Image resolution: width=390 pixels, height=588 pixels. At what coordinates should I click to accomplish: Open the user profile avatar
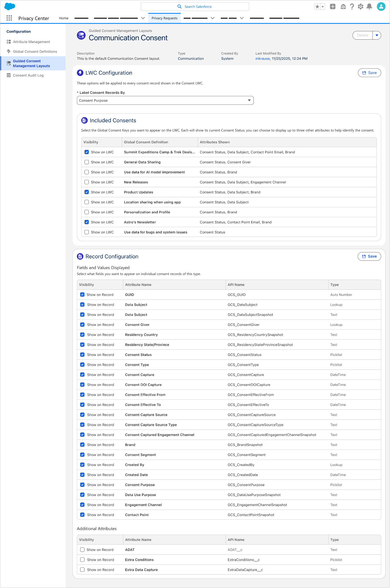point(381,6)
